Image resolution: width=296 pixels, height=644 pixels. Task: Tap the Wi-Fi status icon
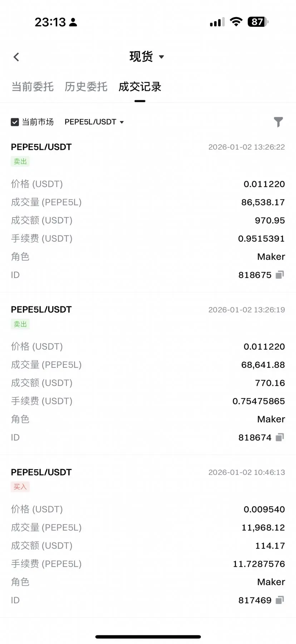point(236,22)
